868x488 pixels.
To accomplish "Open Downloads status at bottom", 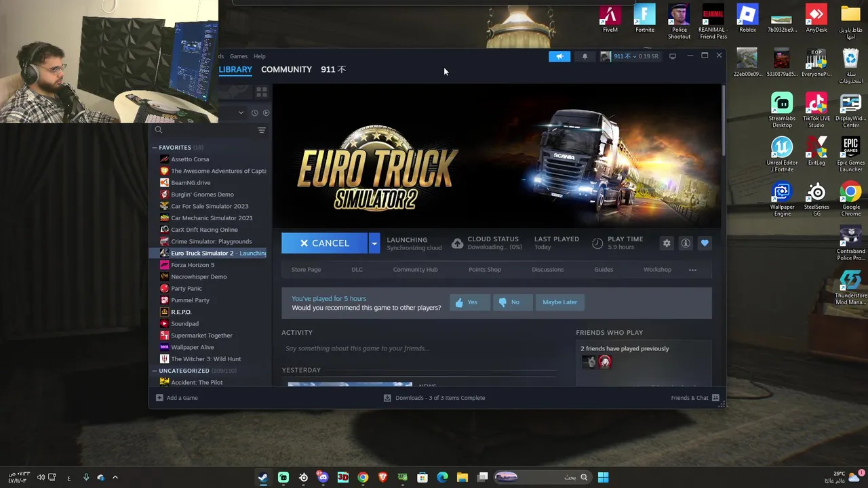I will pyautogui.click(x=434, y=398).
